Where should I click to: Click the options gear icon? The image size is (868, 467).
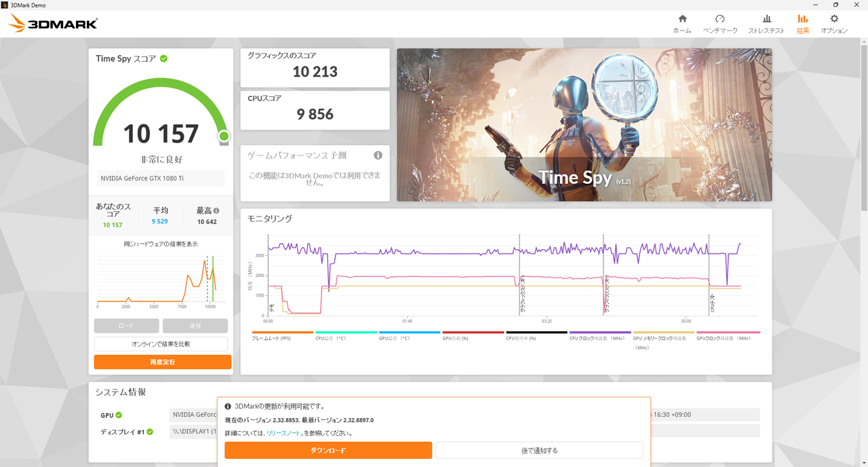pyautogui.click(x=834, y=19)
